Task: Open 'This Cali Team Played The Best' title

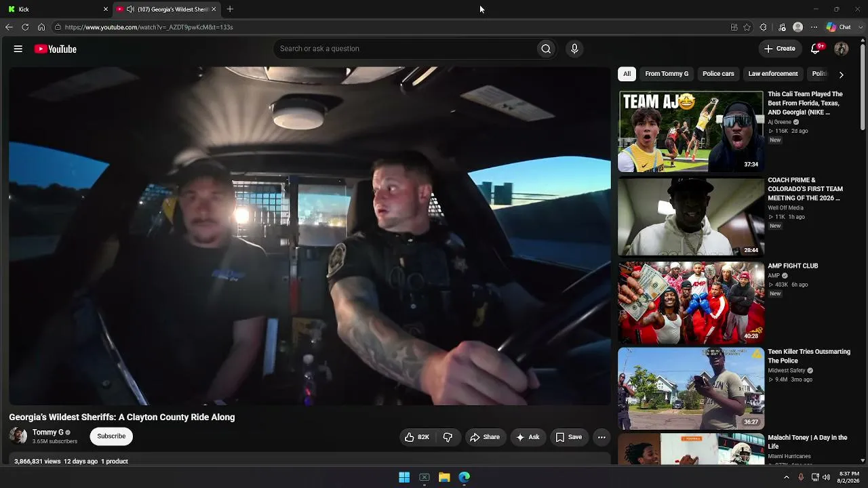Action: point(806,103)
